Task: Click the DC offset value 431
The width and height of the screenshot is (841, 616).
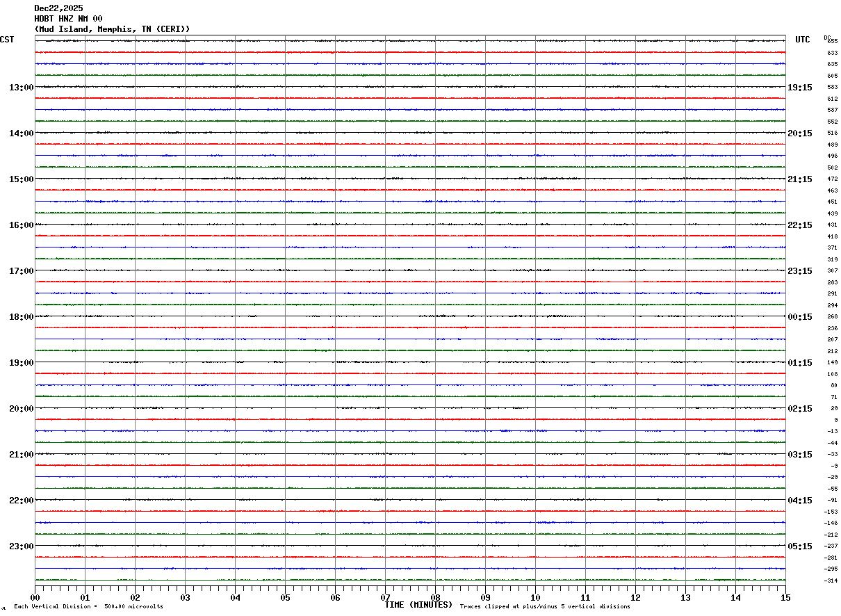Action: pyautogui.click(x=833, y=225)
